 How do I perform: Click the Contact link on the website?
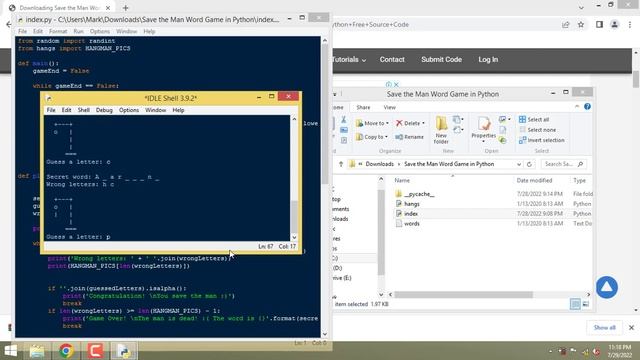(x=392, y=60)
